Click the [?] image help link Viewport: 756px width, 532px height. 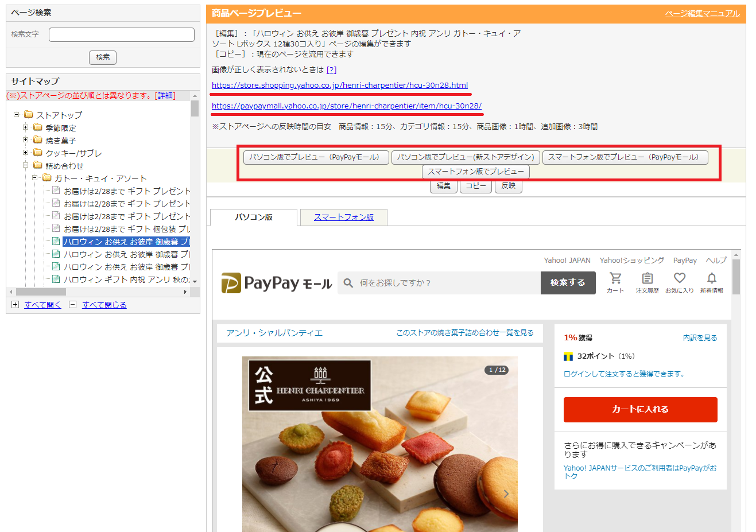[331, 69]
